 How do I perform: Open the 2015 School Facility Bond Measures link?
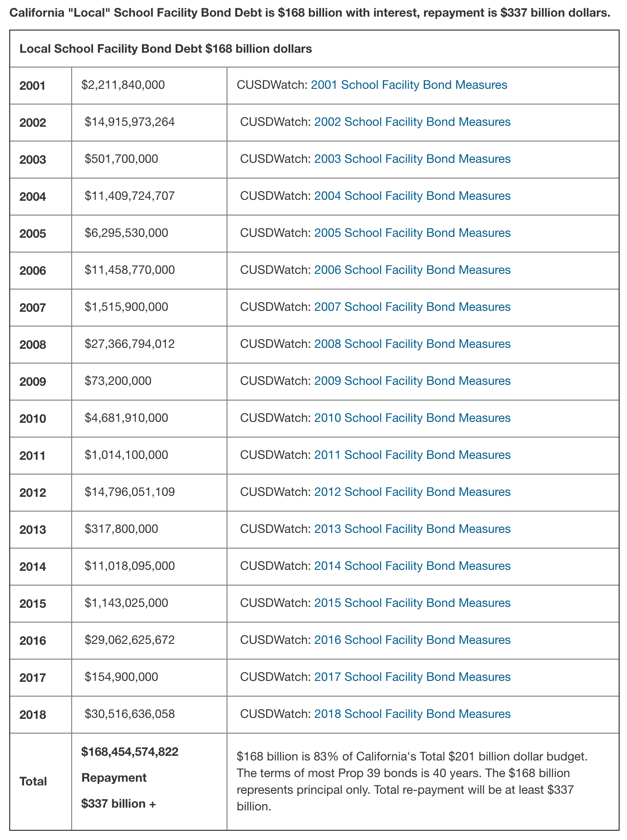coord(412,603)
